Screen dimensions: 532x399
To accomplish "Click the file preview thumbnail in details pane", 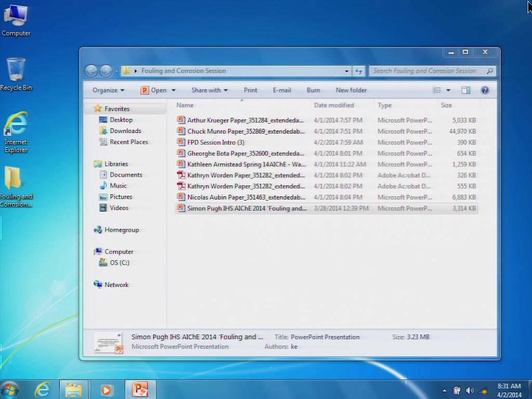I will point(108,343).
